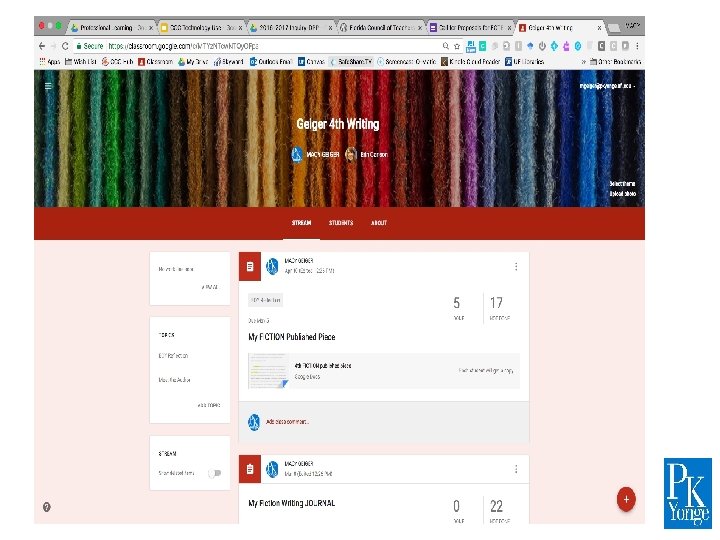Viewport: 720px width, 540px height.
Task: Open the Skyward bookmark
Action: click(229, 62)
